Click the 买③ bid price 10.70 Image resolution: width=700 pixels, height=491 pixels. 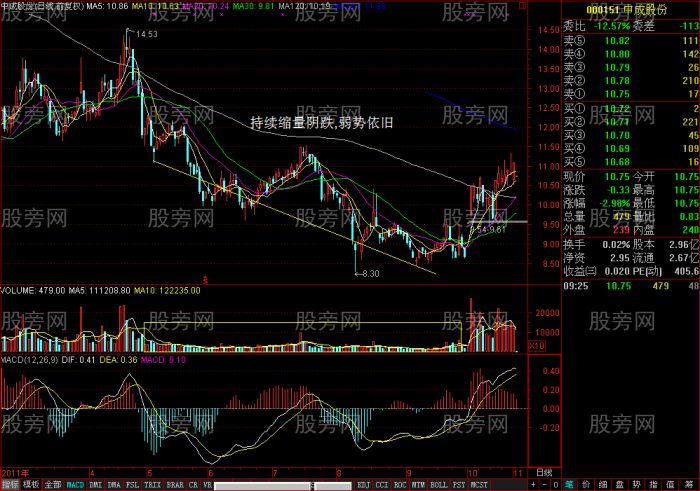(x=617, y=135)
